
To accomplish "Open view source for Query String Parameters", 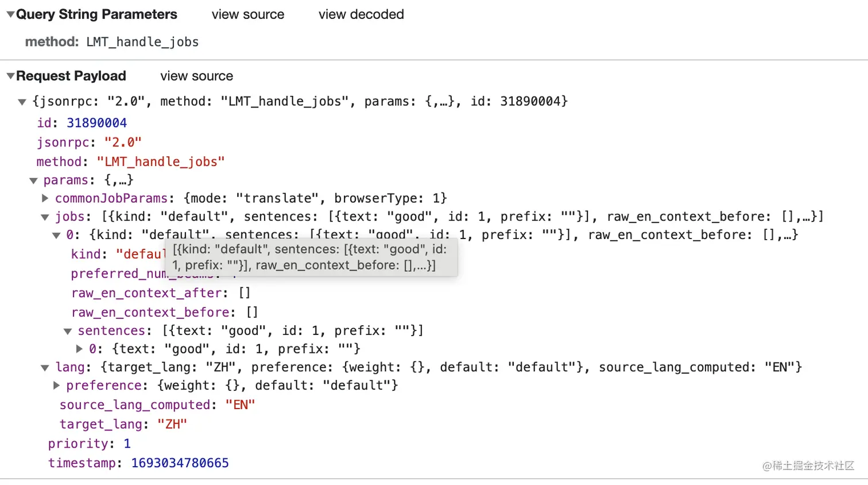I will pyautogui.click(x=247, y=14).
